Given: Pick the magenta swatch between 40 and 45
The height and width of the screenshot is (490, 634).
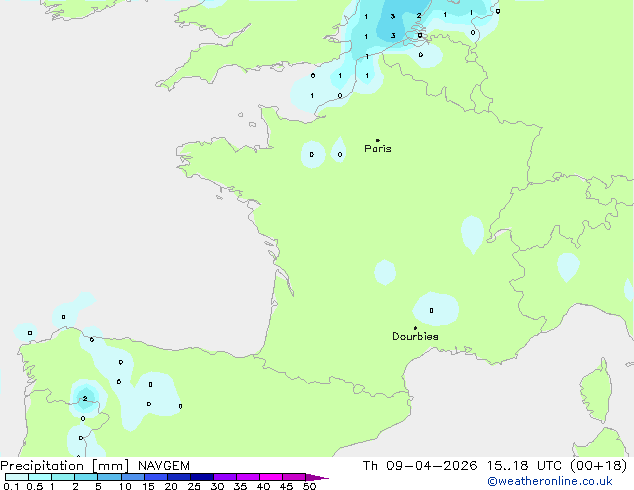Looking at the screenshot, I should click(x=271, y=477).
